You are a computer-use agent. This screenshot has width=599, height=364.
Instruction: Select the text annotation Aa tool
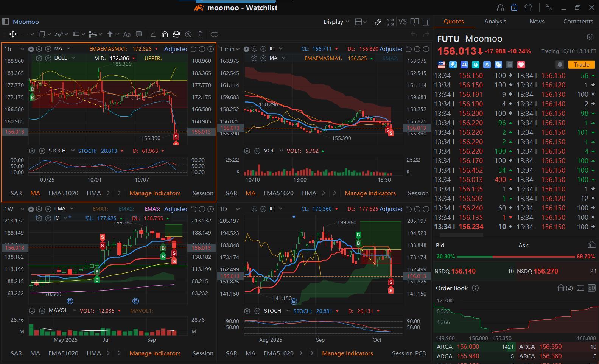point(127,34)
